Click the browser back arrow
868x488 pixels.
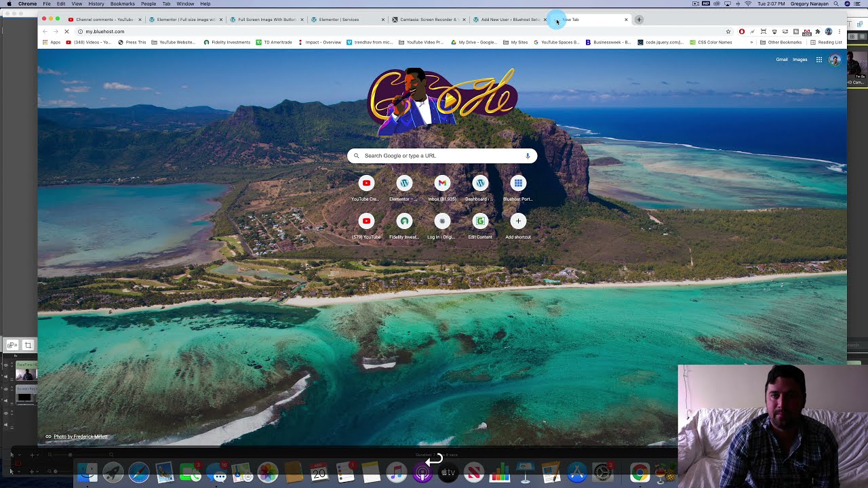coord(45,32)
